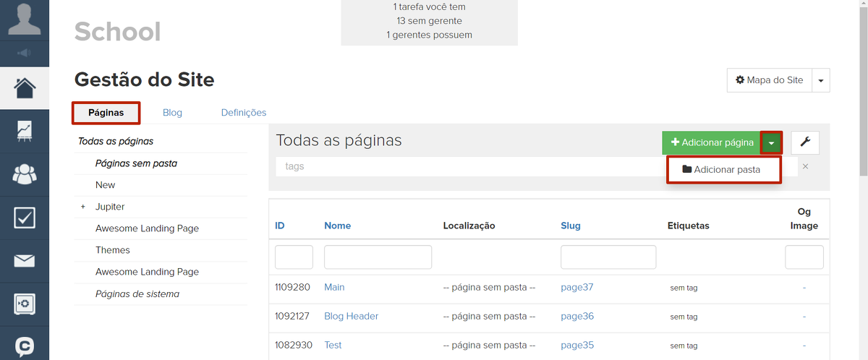Switch to the Definições tab
Image resolution: width=868 pixels, height=360 pixels.
pyautogui.click(x=244, y=113)
